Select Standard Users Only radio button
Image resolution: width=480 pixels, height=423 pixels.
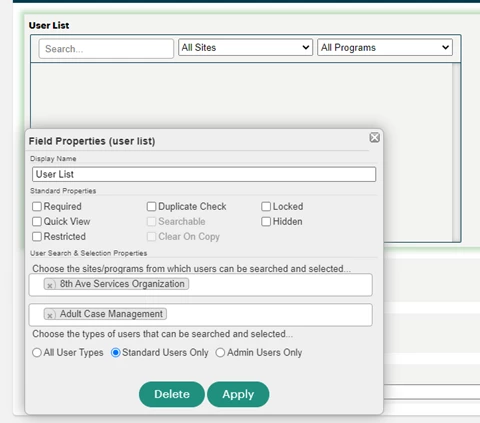pyautogui.click(x=116, y=353)
